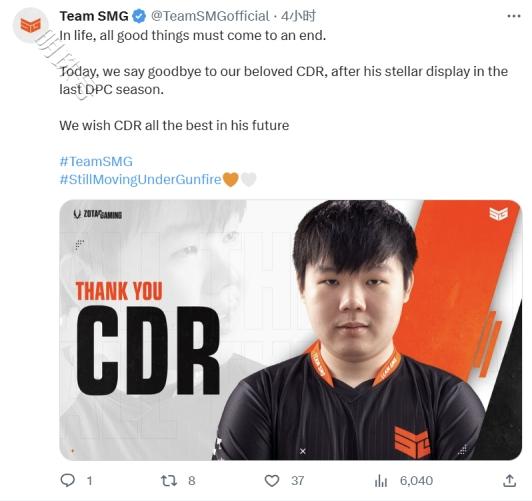The height and width of the screenshot is (501, 532).
Task: Click the reply speech bubble icon
Action: point(68,480)
